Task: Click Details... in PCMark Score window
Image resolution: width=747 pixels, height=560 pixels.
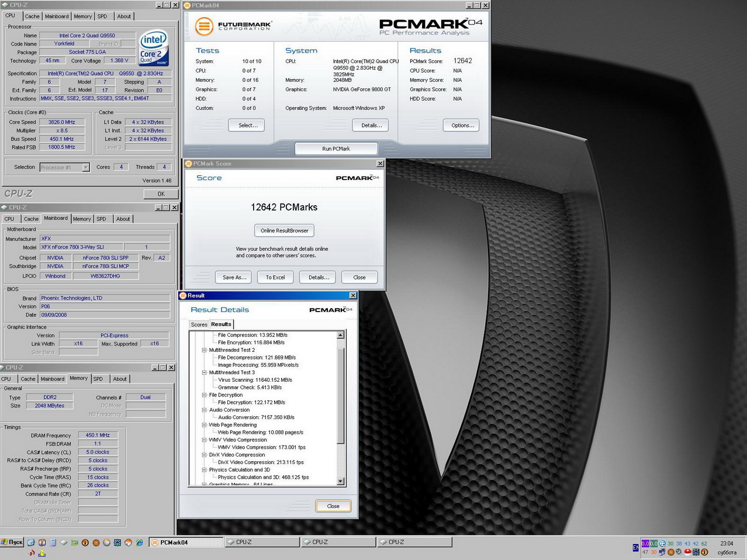Action: click(318, 278)
